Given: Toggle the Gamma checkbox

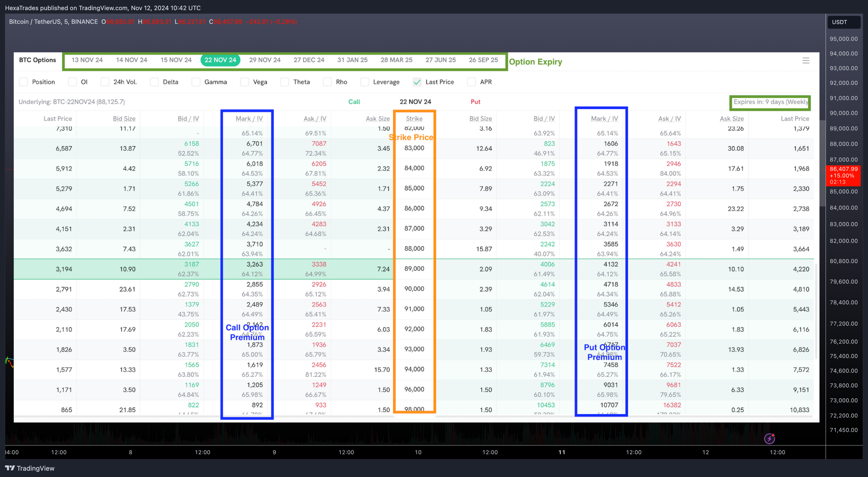Looking at the screenshot, I should [x=196, y=82].
